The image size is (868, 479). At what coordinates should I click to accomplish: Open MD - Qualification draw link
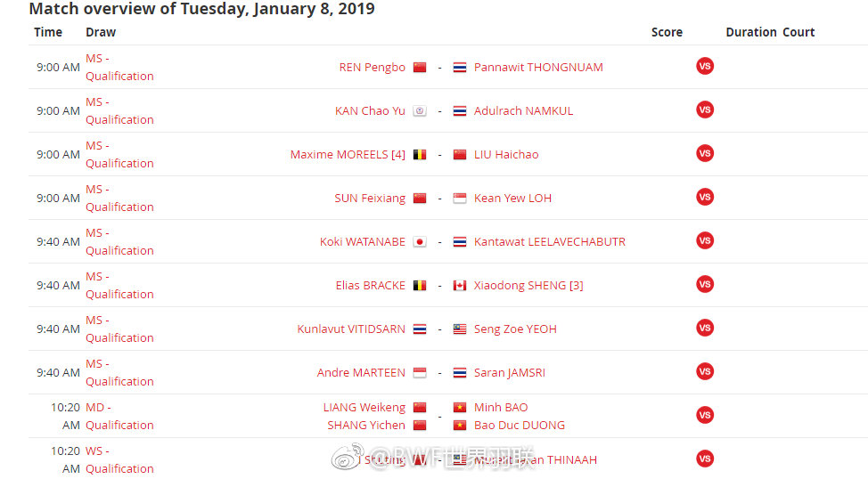tap(119, 416)
